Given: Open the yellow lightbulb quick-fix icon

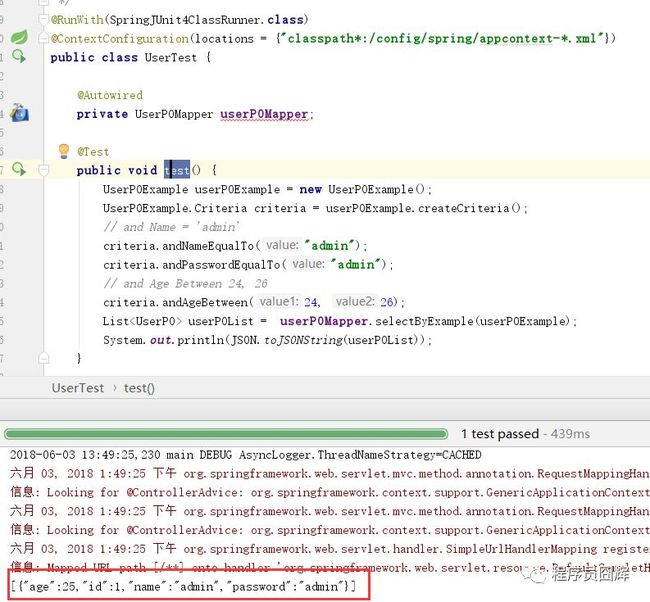Looking at the screenshot, I should (x=63, y=151).
